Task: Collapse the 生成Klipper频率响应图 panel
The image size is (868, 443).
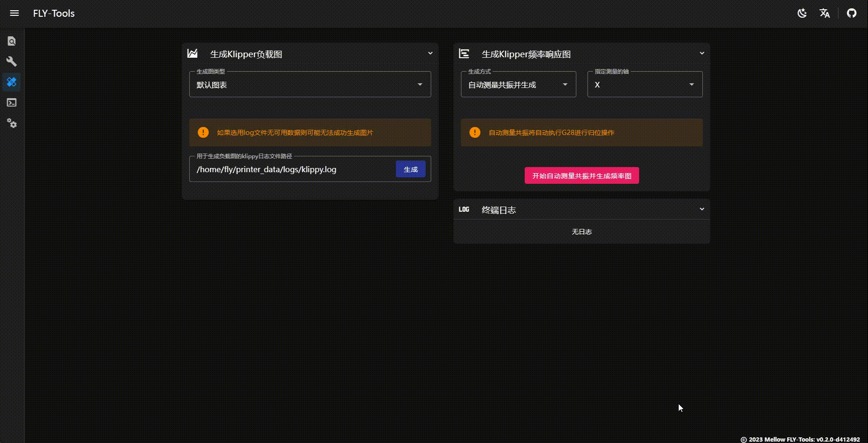Action: (x=702, y=54)
